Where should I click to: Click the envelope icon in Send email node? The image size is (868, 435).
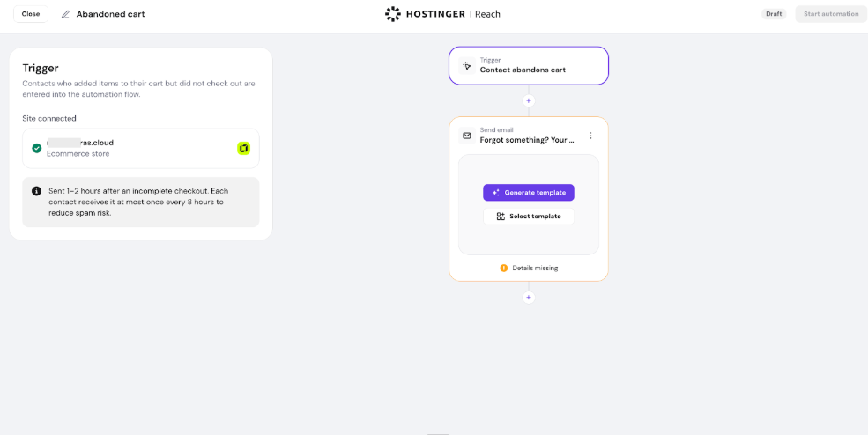467,136
